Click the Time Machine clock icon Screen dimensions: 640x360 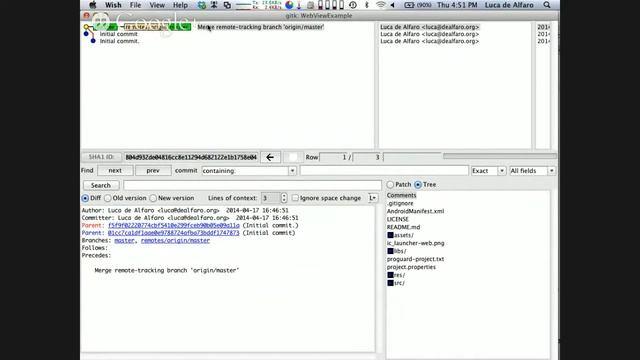click(x=353, y=5)
